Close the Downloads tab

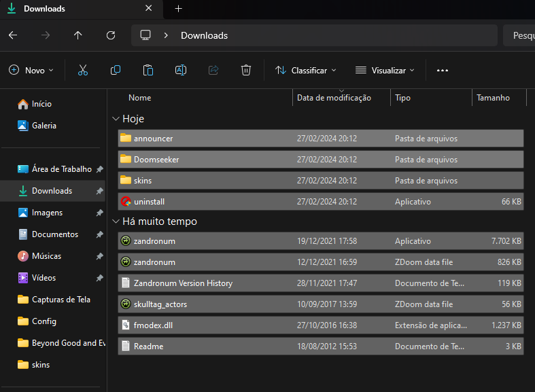pos(148,8)
